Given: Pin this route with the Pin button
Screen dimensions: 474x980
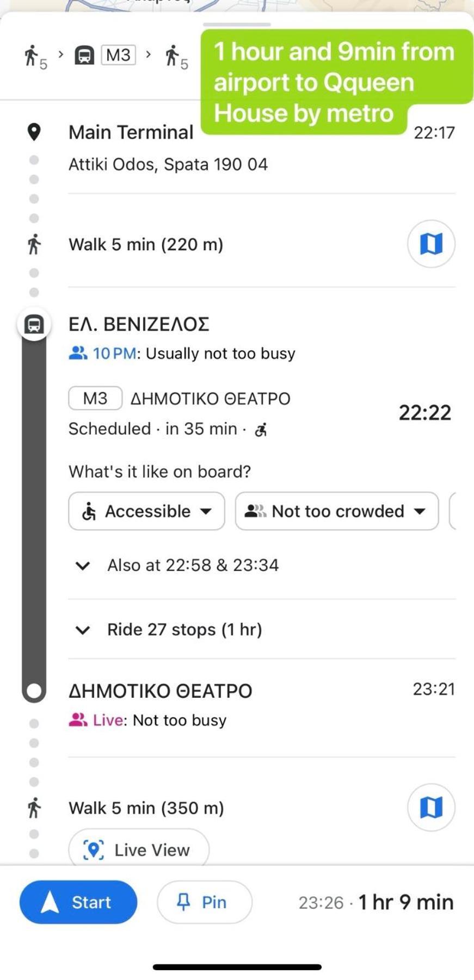Looking at the screenshot, I should 205,902.
